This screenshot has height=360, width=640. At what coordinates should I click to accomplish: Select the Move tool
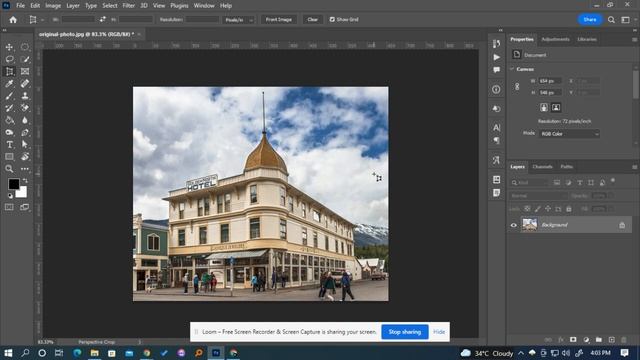pos(9,47)
